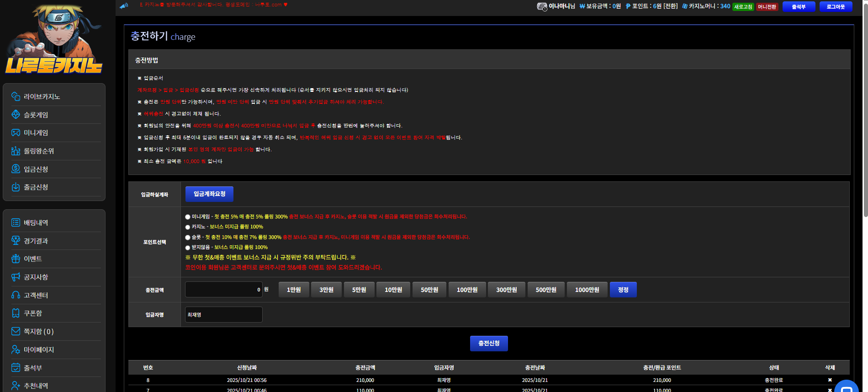Click the 충전금액 amount input field

coord(224,290)
